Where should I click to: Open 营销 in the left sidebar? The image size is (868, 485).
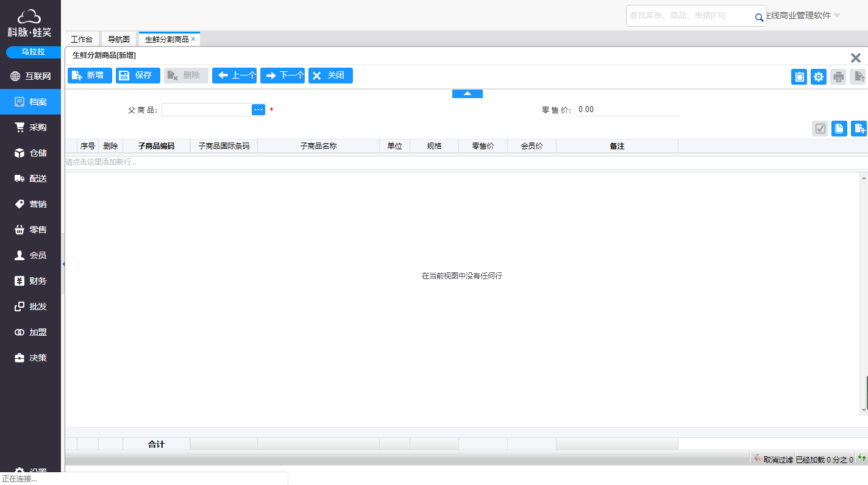point(30,204)
